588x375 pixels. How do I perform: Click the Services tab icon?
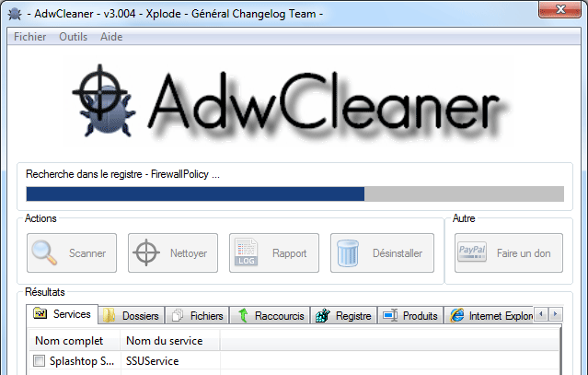click(x=40, y=313)
